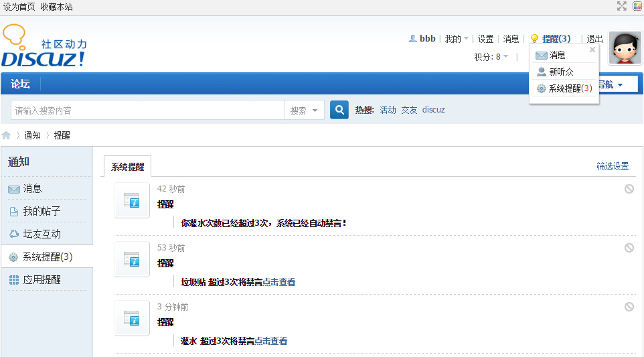Open the 提醒(3) menu in header
The width and height of the screenshot is (644, 357).
[556, 39]
